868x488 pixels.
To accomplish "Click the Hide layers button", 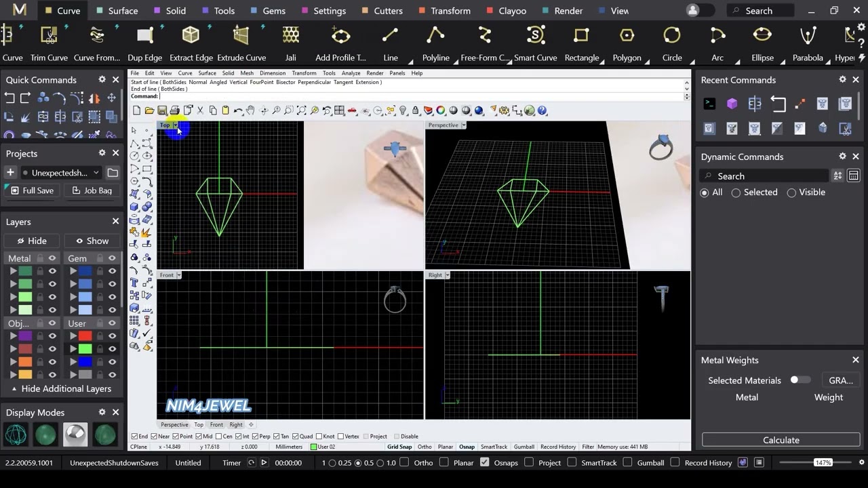I will click(x=32, y=241).
